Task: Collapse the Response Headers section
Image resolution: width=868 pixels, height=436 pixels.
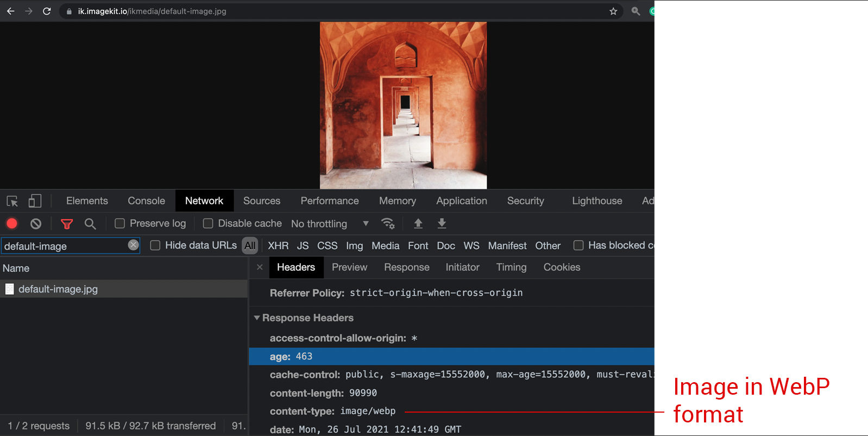Action: coord(257,318)
